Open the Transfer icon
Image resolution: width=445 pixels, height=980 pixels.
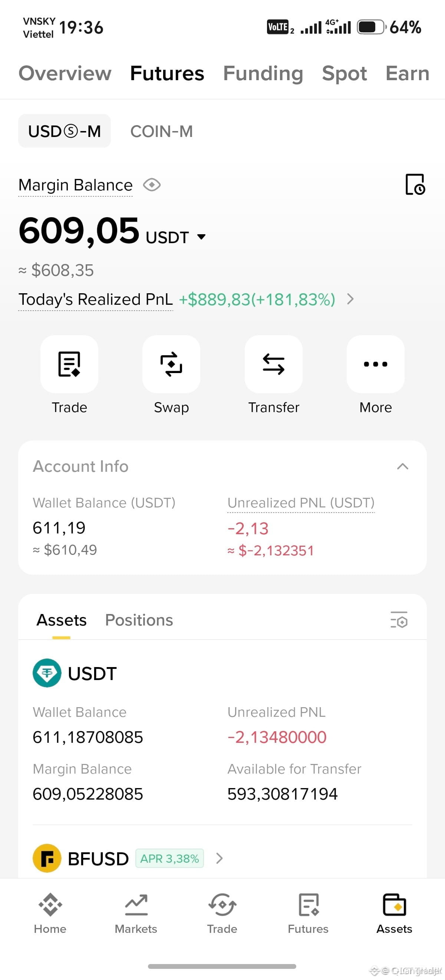[274, 364]
